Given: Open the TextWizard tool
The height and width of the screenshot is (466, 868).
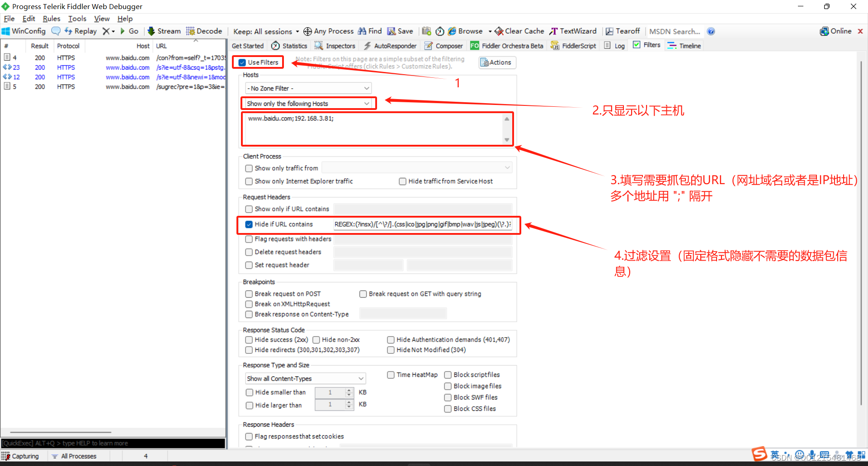Looking at the screenshot, I should [573, 31].
